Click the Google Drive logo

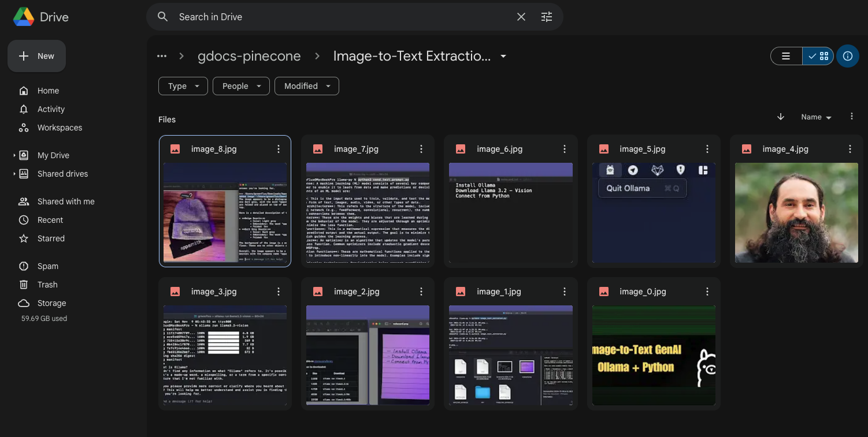coord(24,17)
